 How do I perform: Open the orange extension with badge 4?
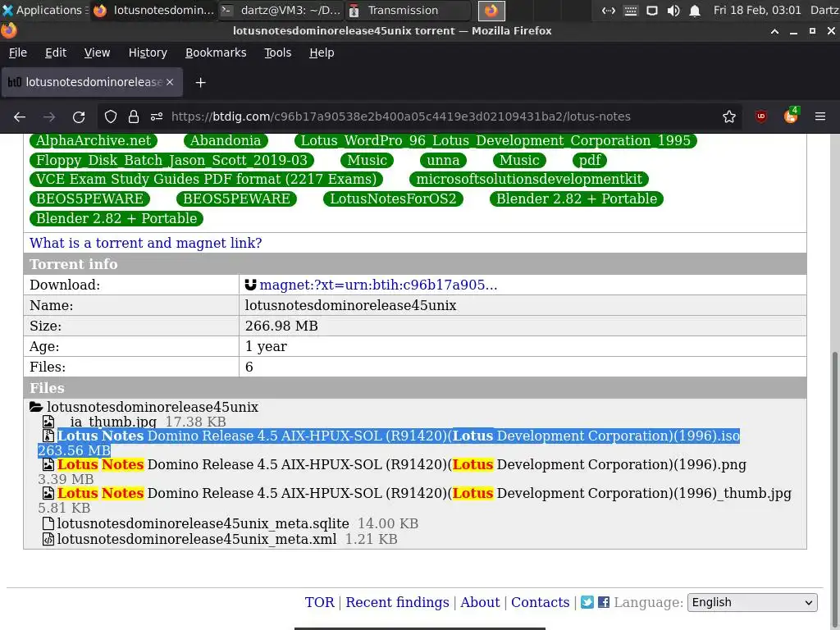pyautogui.click(x=791, y=116)
